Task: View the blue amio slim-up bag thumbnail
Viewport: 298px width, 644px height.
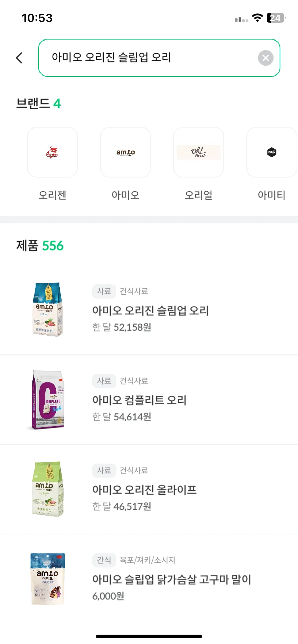Action: coord(48,309)
